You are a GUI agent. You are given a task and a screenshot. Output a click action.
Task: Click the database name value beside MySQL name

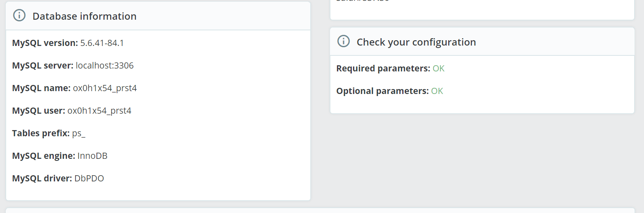coord(105,88)
